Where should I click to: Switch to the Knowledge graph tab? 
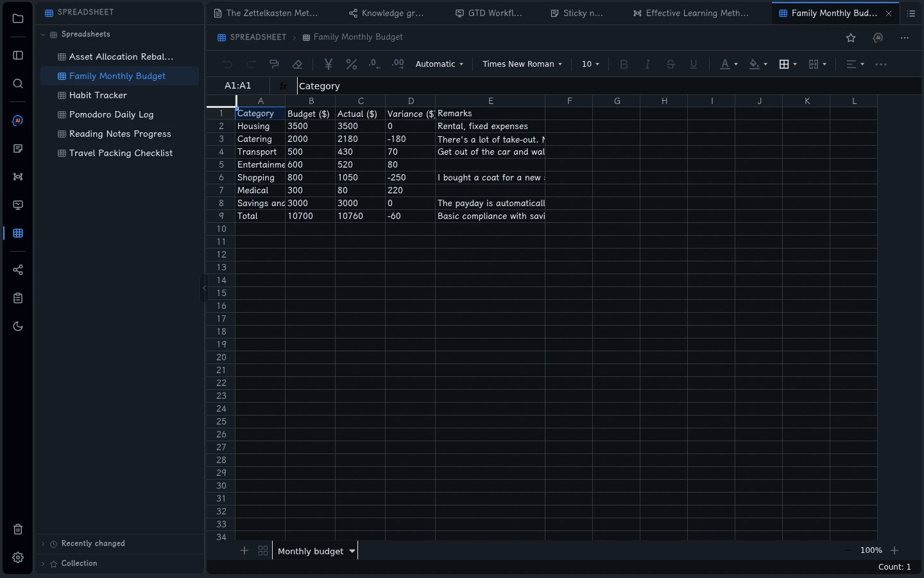[386, 13]
